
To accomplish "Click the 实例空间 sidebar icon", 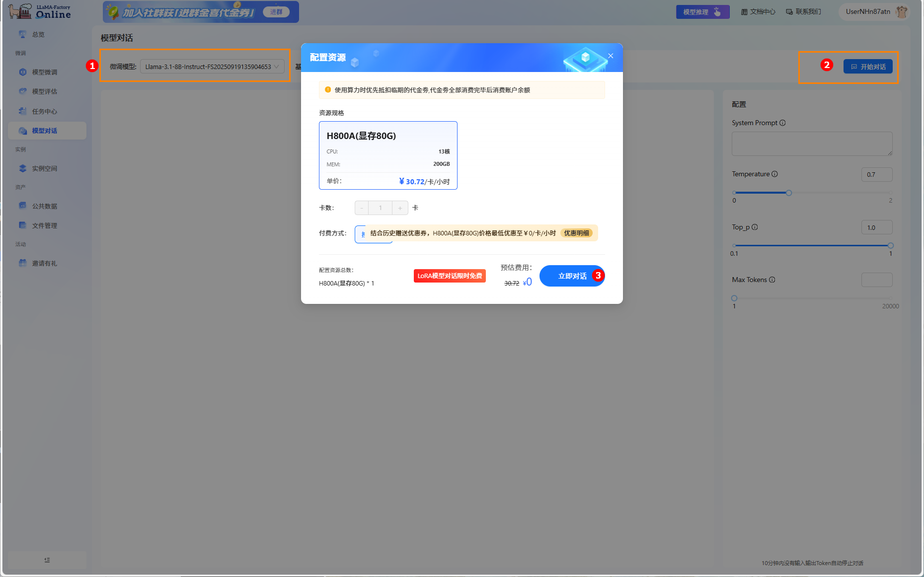I will point(22,168).
